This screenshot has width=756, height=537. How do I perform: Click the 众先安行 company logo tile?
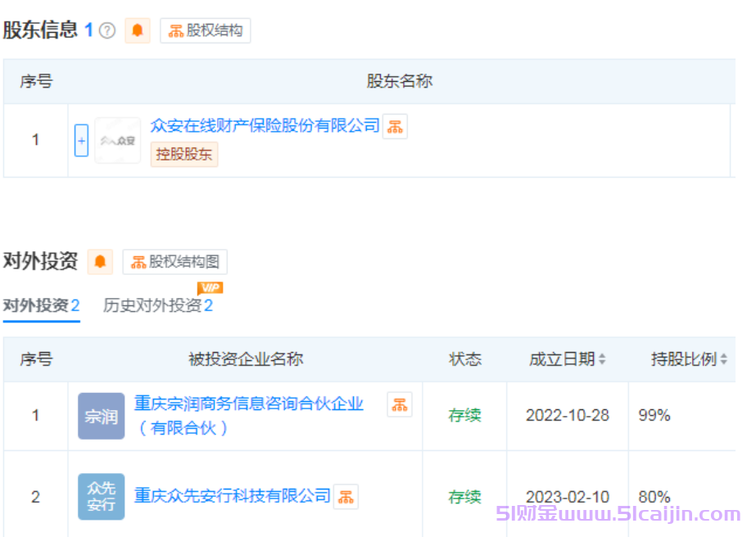[x=102, y=497]
